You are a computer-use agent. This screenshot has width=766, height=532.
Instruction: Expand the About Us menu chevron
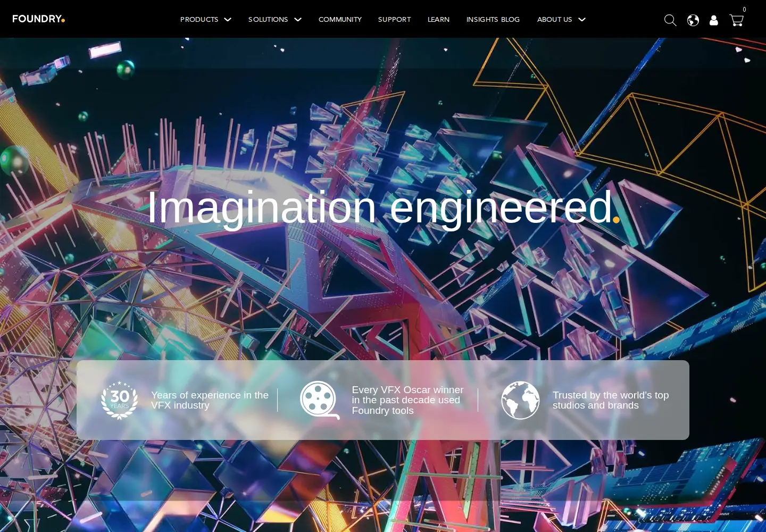point(582,20)
